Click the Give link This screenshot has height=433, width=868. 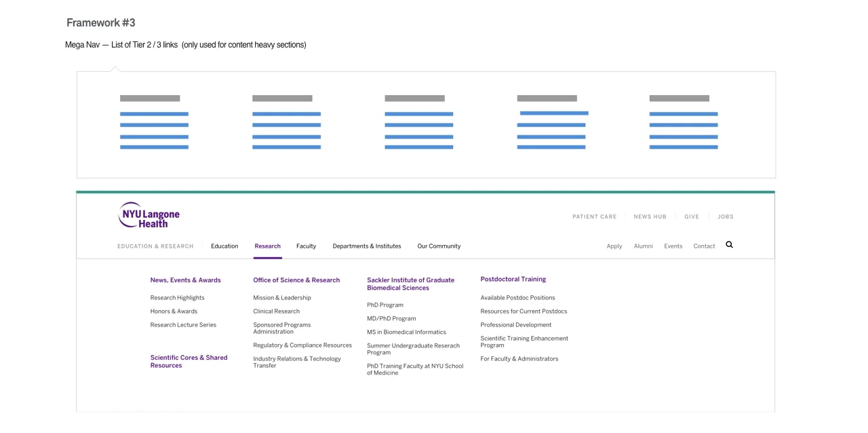pyautogui.click(x=692, y=217)
